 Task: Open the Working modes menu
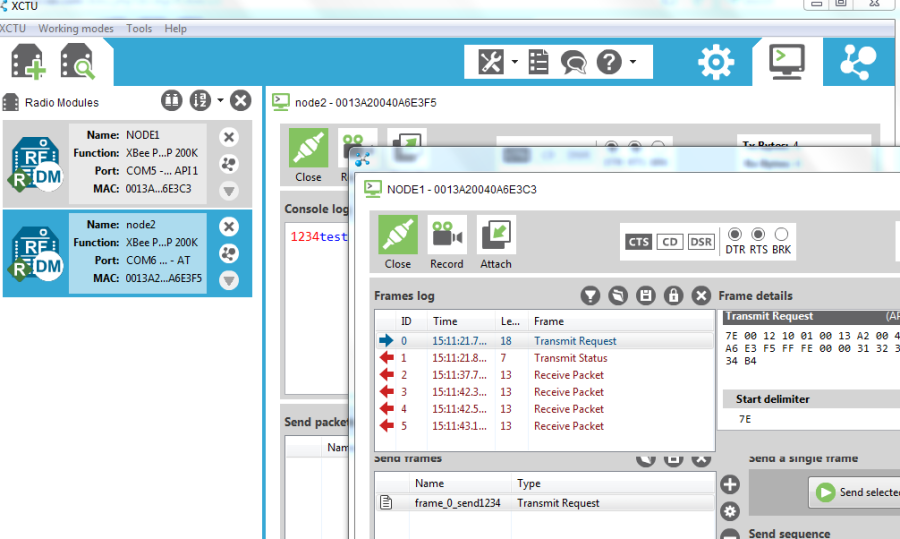coord(76,28)
